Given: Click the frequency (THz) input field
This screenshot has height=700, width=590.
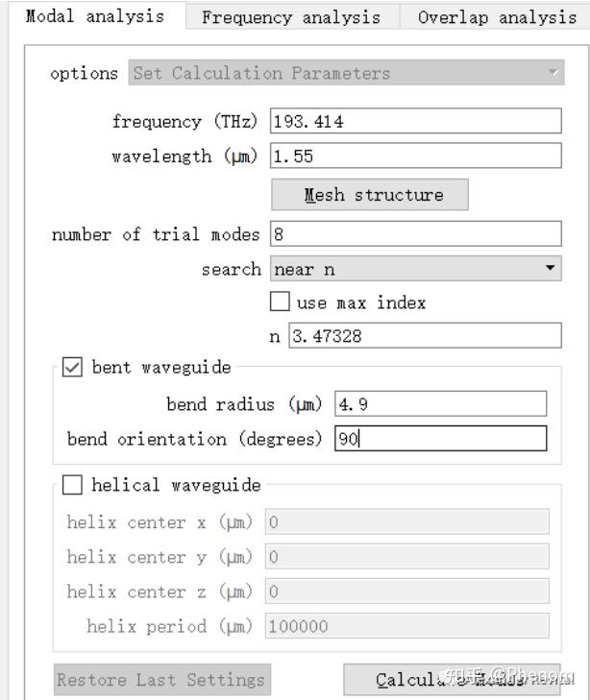Looking at the screenshot, I should coord(415,121).
